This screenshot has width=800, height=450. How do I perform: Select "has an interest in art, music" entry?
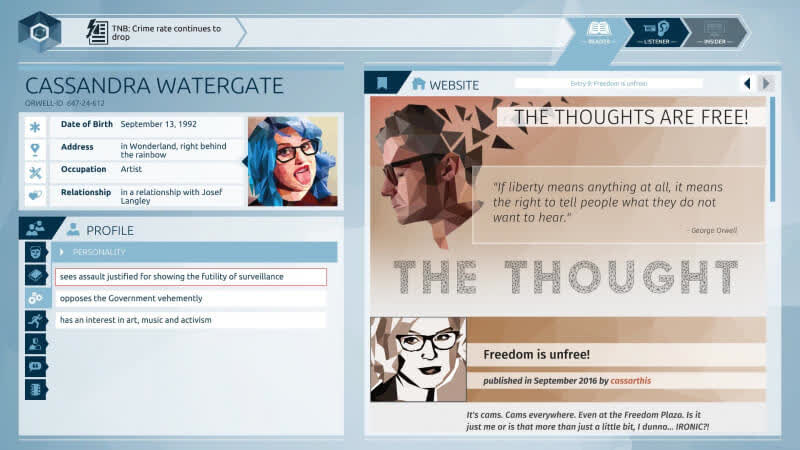coord(191,320)
